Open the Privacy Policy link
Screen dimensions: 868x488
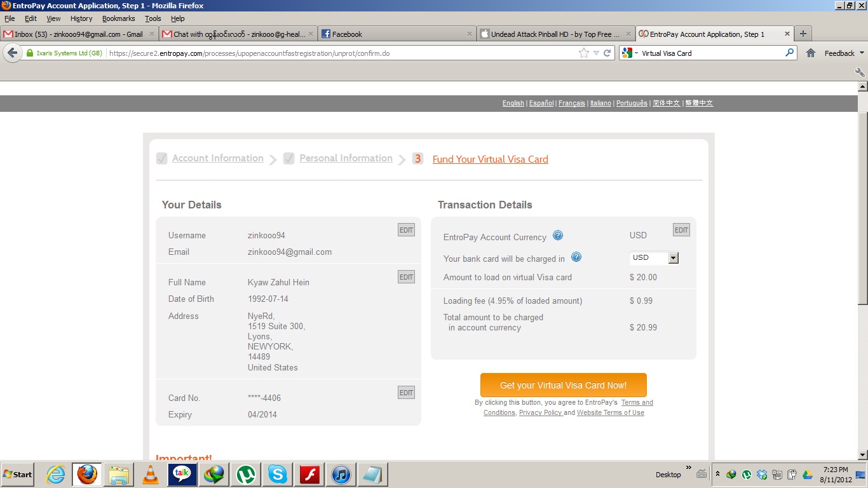tap(540, 413)
